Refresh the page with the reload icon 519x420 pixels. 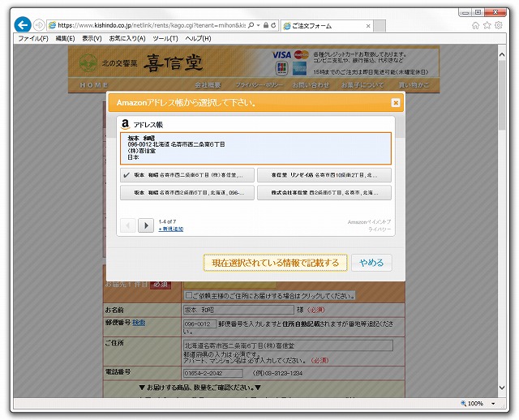click(273, 25)
